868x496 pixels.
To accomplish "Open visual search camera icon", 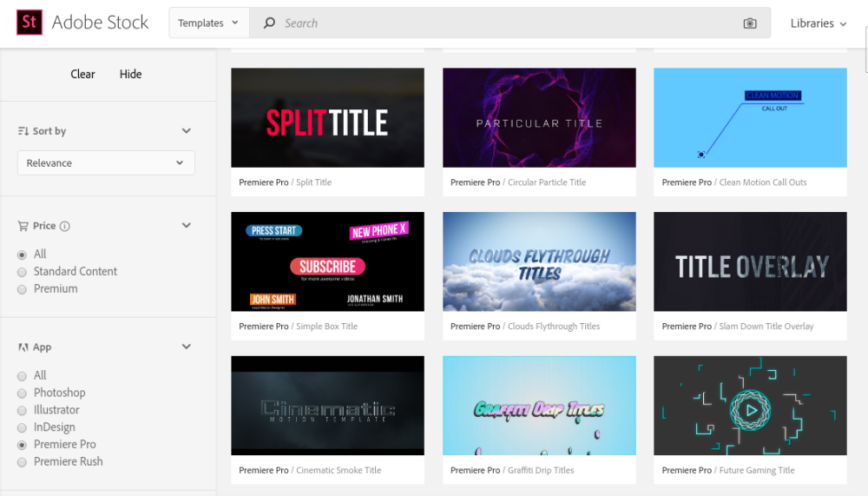I will click(x=750, y=23).
